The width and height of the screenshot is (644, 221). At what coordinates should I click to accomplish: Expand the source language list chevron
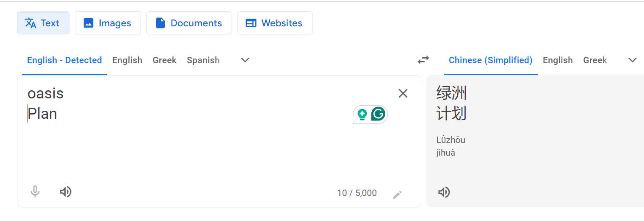click(245, 60)
